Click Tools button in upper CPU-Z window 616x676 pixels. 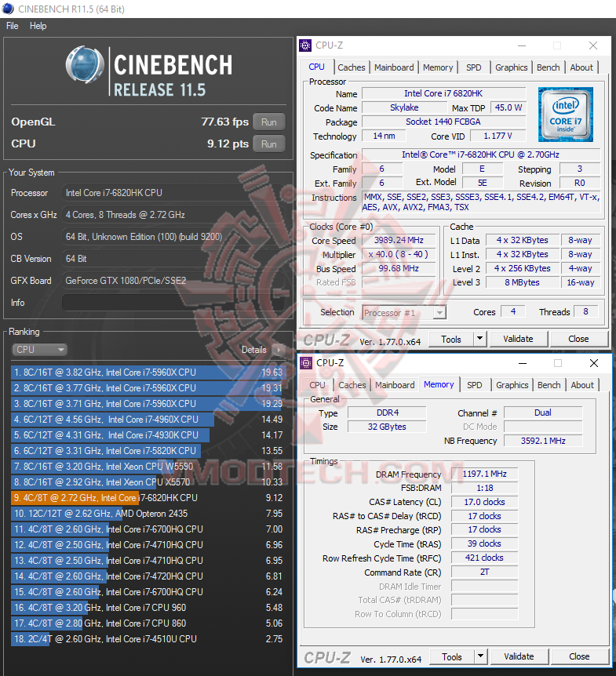point(451,340)
